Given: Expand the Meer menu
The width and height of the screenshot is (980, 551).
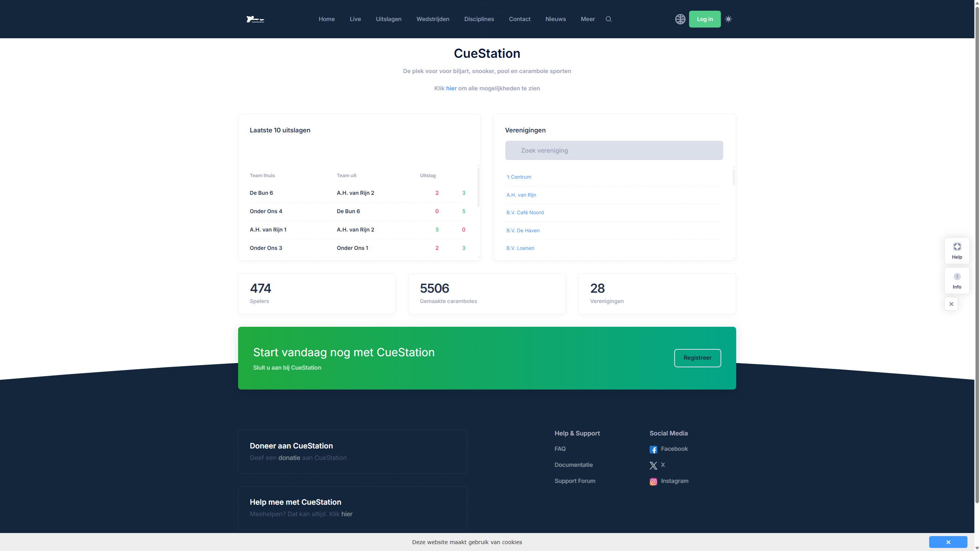Looking at the screenshot, I should tap(588, 19).
